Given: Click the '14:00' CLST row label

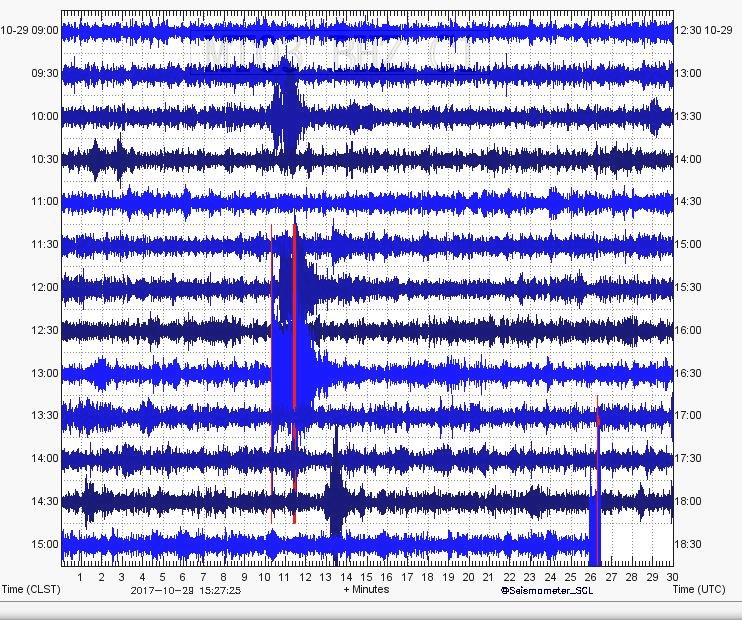Looking at the screenshot, I should pos(45,459).
